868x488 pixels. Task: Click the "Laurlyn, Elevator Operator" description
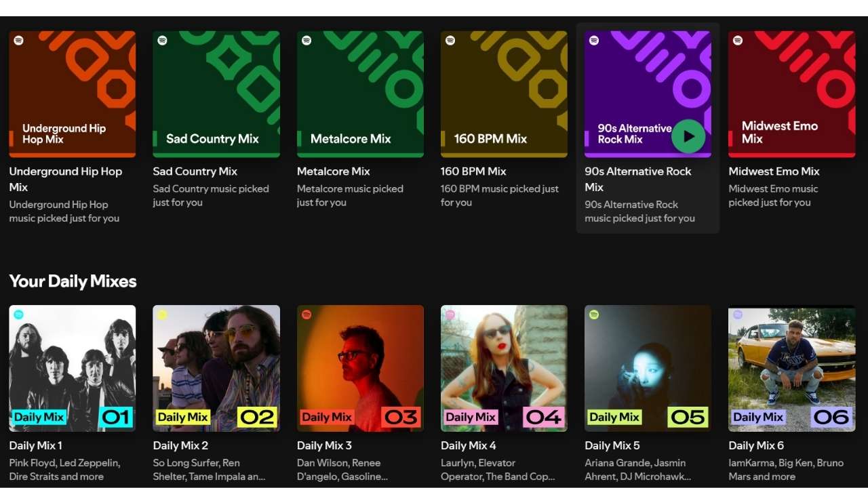coord(498,470)
